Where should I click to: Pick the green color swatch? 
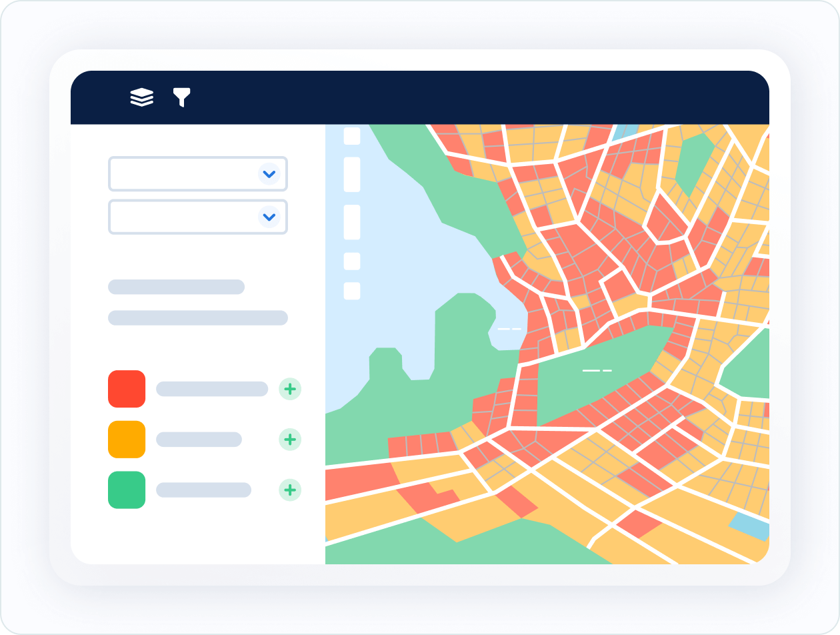tap(127, 490)
